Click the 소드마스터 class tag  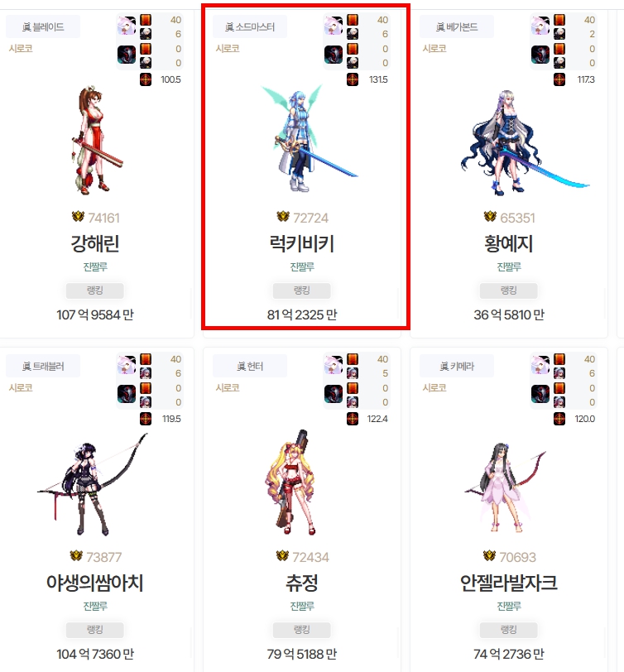250,27
